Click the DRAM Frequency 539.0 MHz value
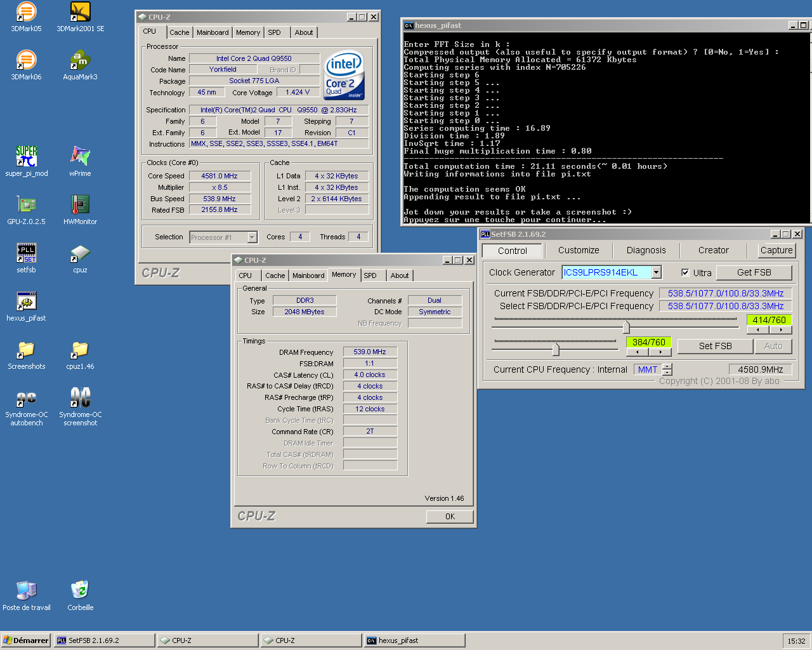Image resolution: width=812 pixels, height=650 pixels. 370,352
